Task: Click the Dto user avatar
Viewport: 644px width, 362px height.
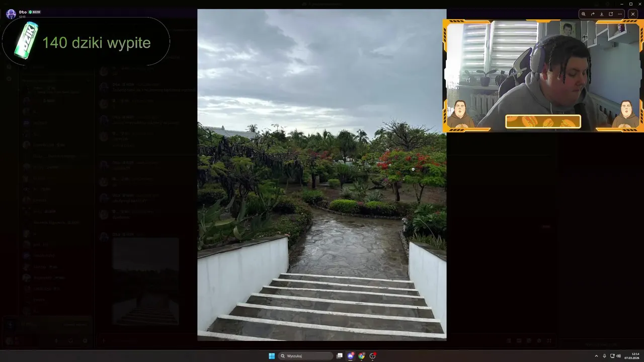Action: coord(11,14)
